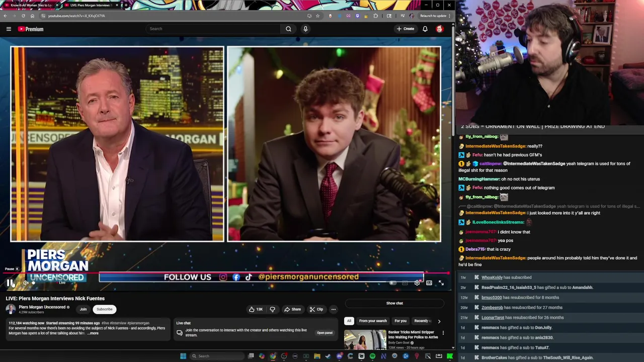644x362 pixels.
Task: Show more filter chips with right chevron
Action: [x=439, y=321]
